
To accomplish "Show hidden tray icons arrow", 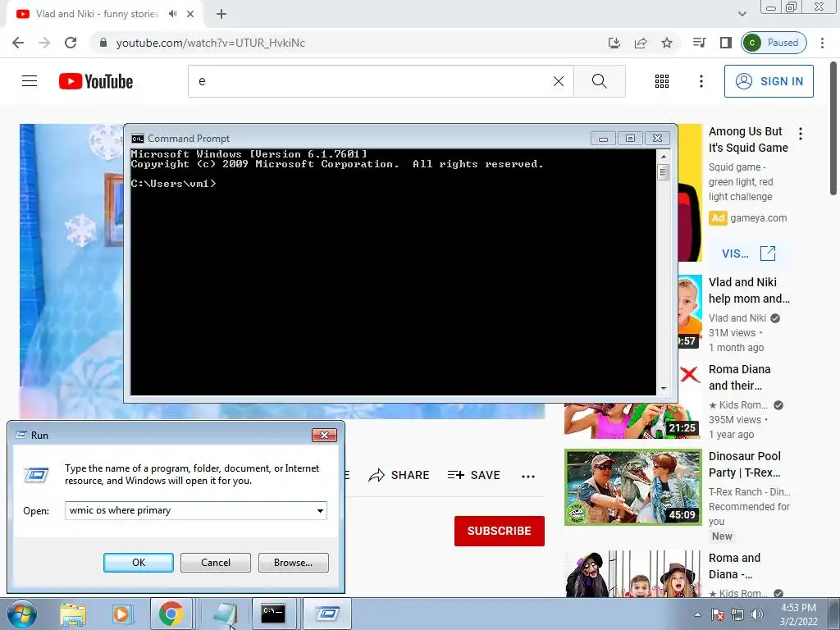I will coord(697,614).
